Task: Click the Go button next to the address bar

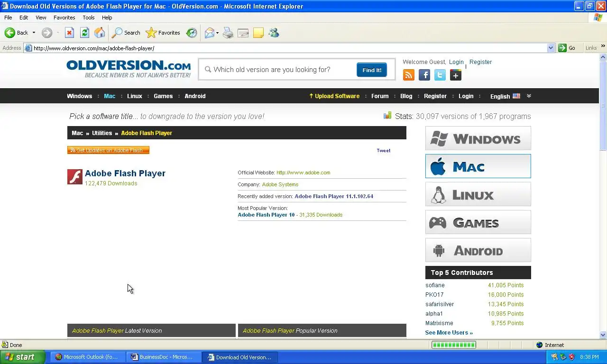Action: point(568,48)
